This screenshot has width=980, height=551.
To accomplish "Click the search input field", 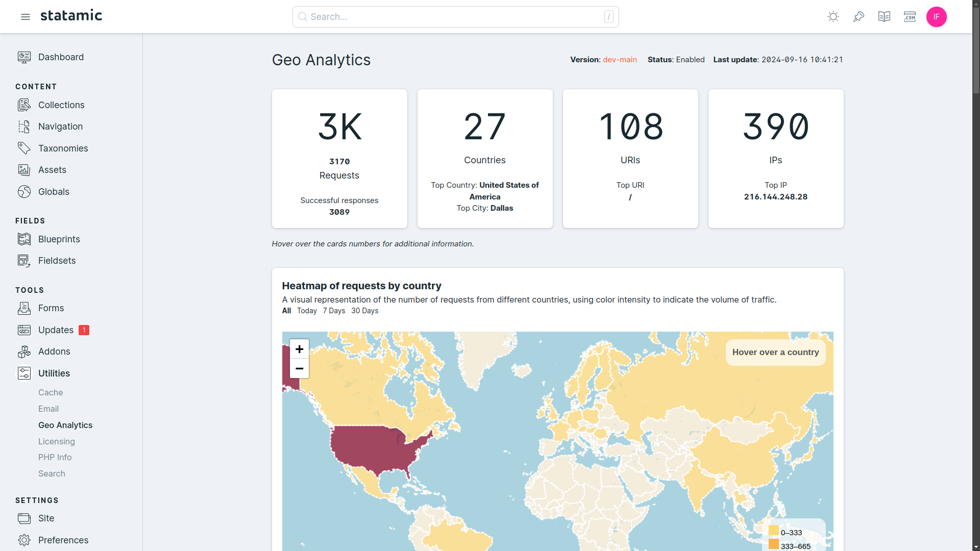I will click(x=455, y=16).
